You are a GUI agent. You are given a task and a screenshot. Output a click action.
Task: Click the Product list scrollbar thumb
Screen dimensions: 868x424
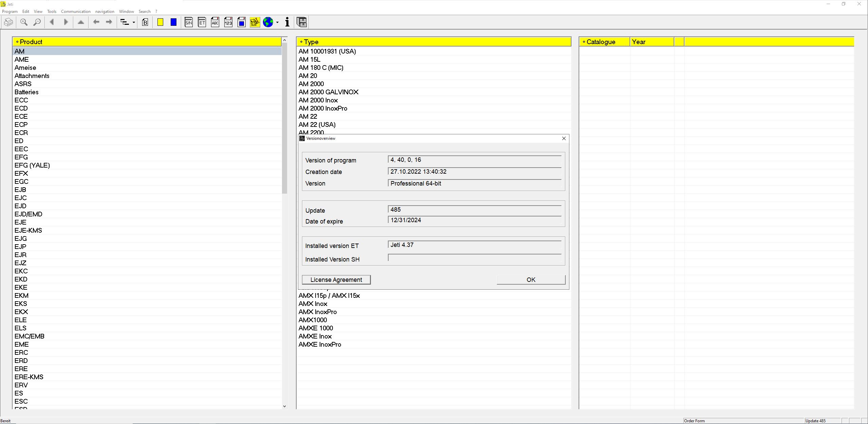tap(284, 119)
